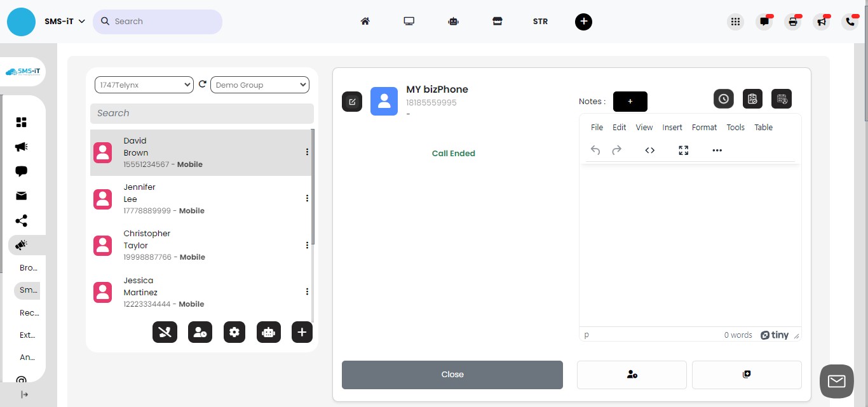This screenshot has height=407, width=868.
Task: Add a new note using the plus button
Action: 630,101
